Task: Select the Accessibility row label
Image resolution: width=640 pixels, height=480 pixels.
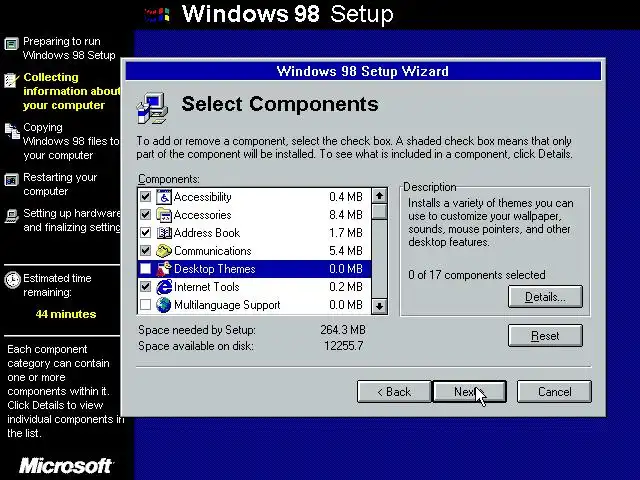Action: [x=202, y=197]
